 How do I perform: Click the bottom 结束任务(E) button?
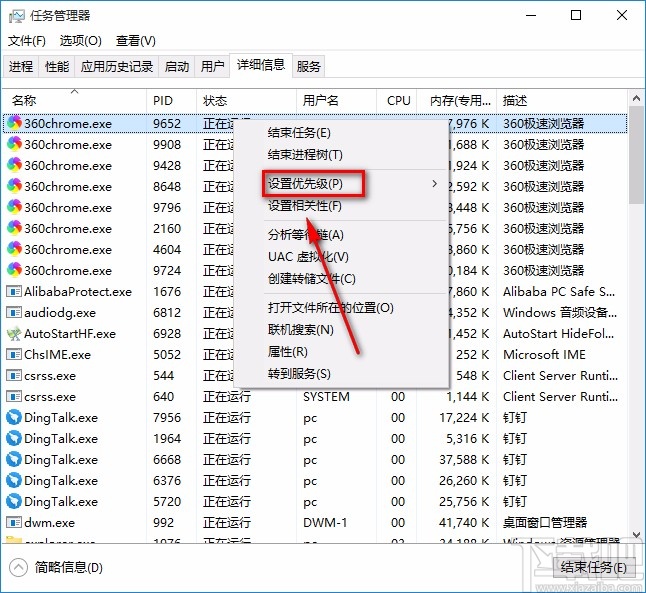click(593, 567)
